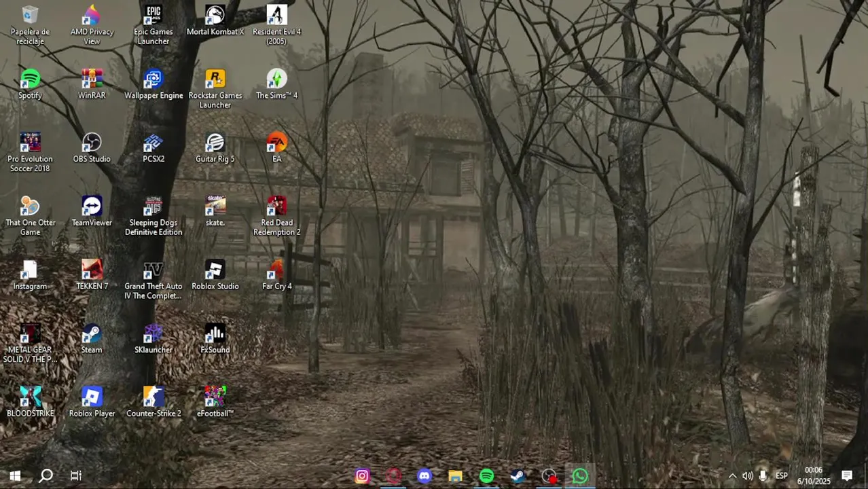Viewport: 868px width, 489px height.
Task: Open the red app icon beside Instagram in taskbar
Action: (x=393, y=476)
